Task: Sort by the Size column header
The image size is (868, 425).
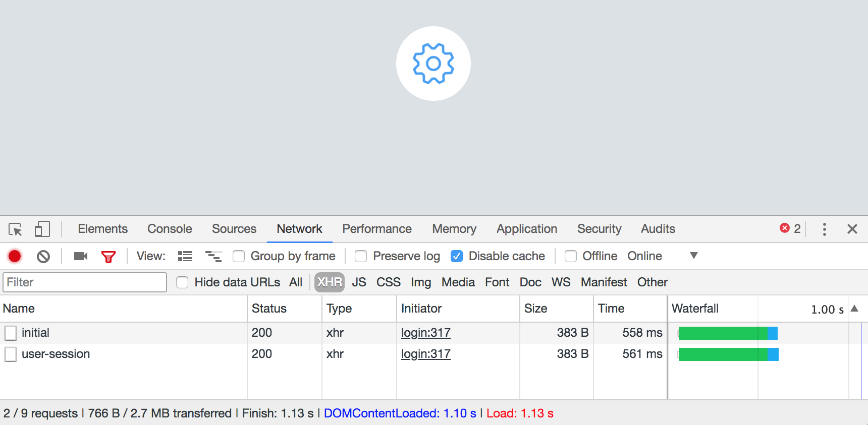Action: [557, 309]
